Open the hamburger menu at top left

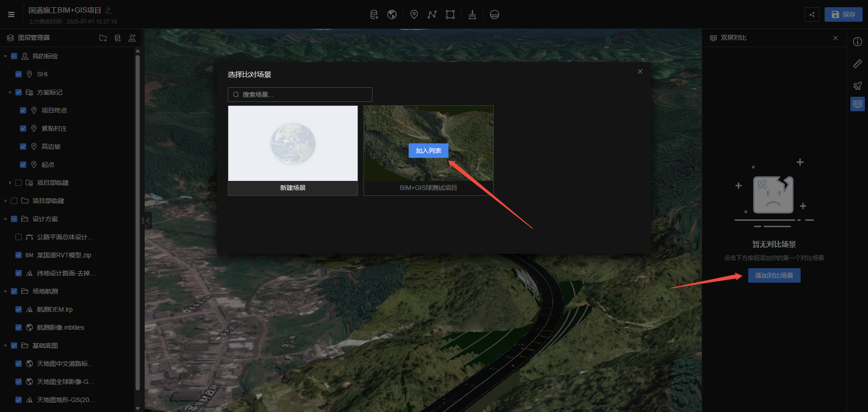[11, 14]
